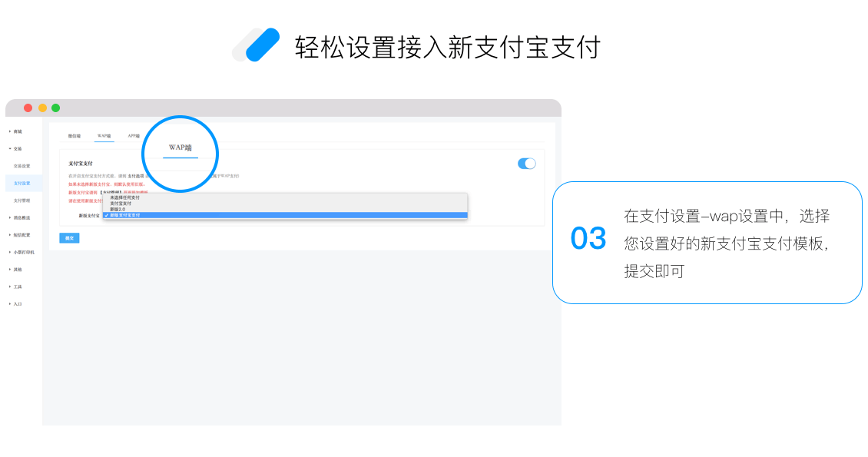Choose 未选择任何支付 in the dropdown list
The image size is (868, 457).
[285, 197]
